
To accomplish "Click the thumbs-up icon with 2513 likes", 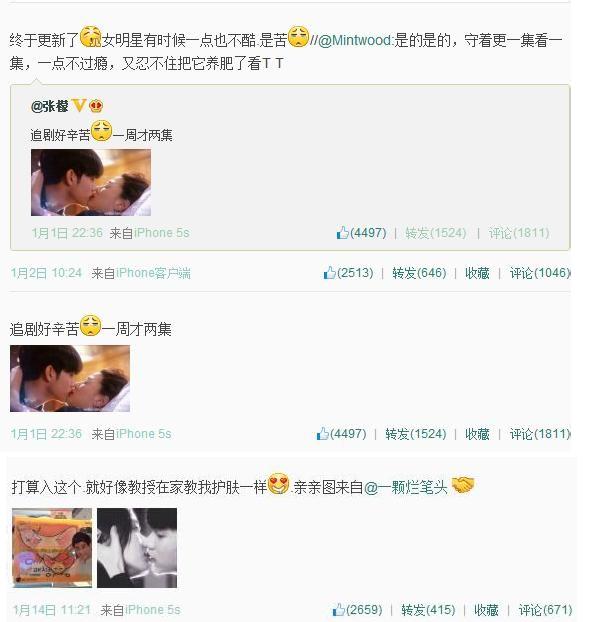I will point(330,273).
